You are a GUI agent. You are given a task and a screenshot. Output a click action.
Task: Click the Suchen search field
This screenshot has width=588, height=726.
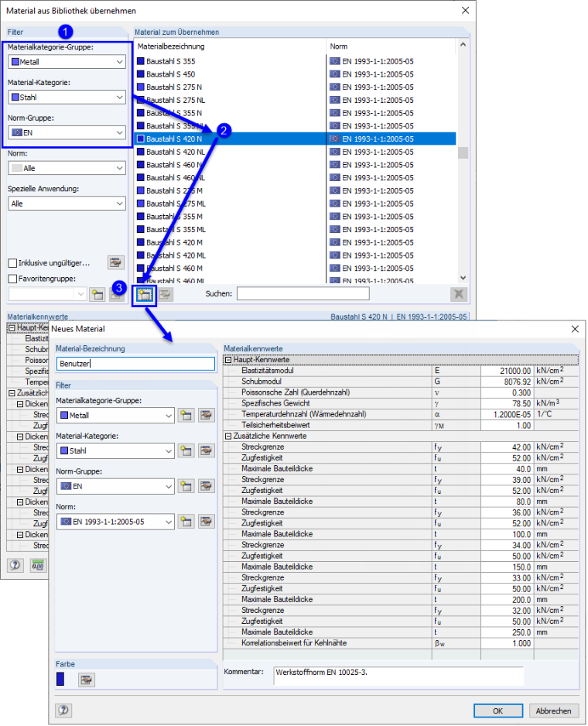(x=303, y=293)
